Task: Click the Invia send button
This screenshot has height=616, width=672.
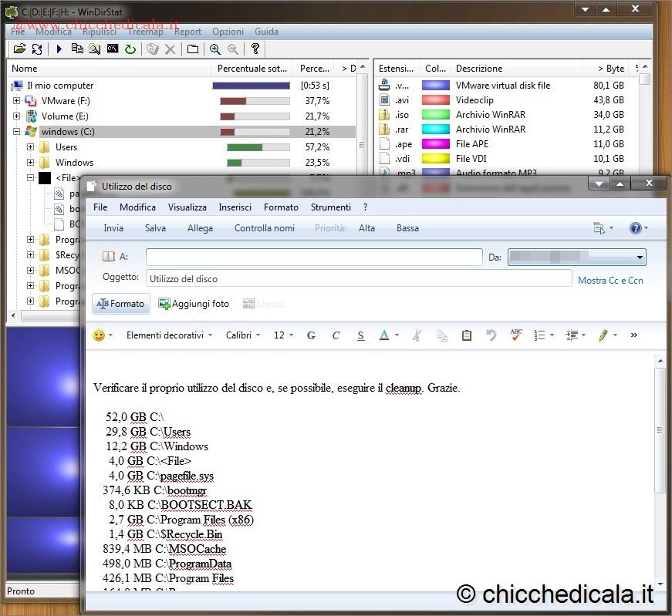Action: 113,228
